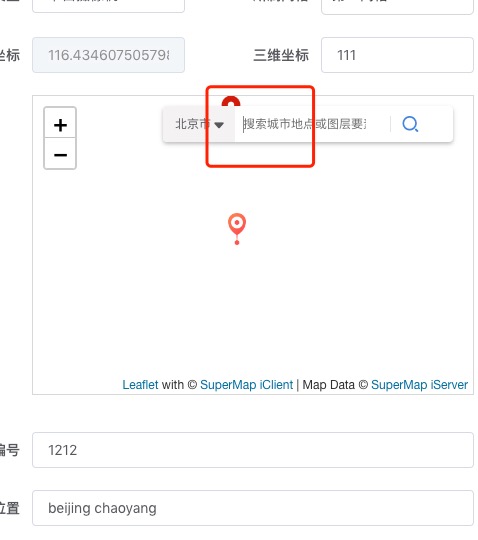478x540 pixels.
Task: Click the cut-off input at top left
Action: (108, 6)
